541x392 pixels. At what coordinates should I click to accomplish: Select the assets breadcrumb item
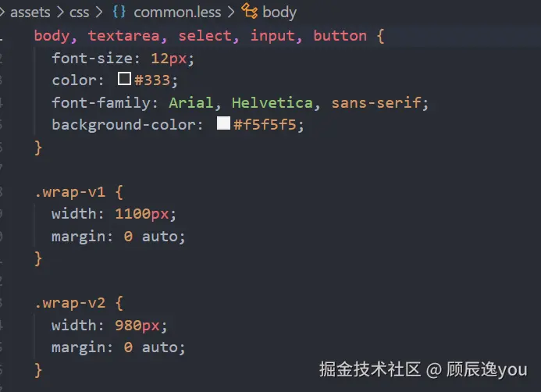[x=30, y=12]
